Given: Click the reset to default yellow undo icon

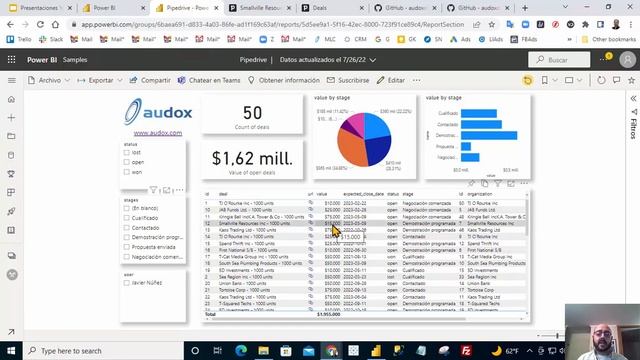Looking at the screenshot, I should tap(528, 80).
